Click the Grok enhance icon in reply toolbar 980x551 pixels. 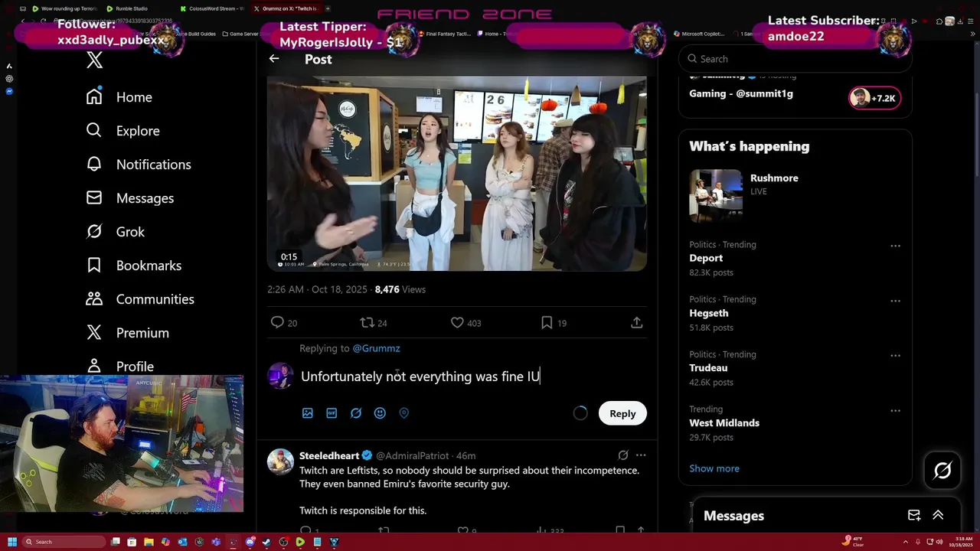[356, 413]
